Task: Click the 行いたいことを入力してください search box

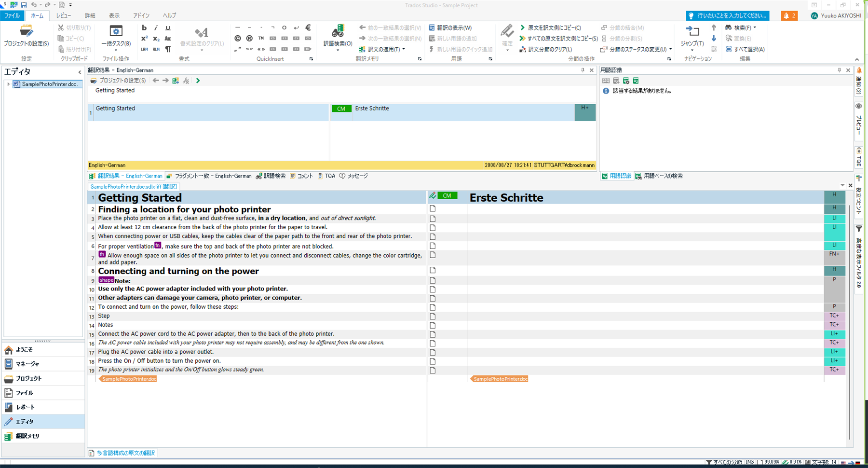Action: click(728, 16)
